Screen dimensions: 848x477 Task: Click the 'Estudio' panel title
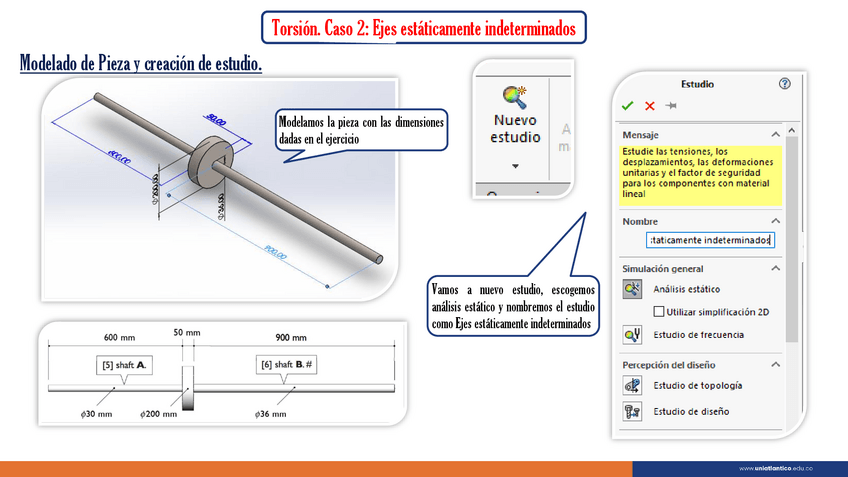pyautogui.click(x=697, y=84)
